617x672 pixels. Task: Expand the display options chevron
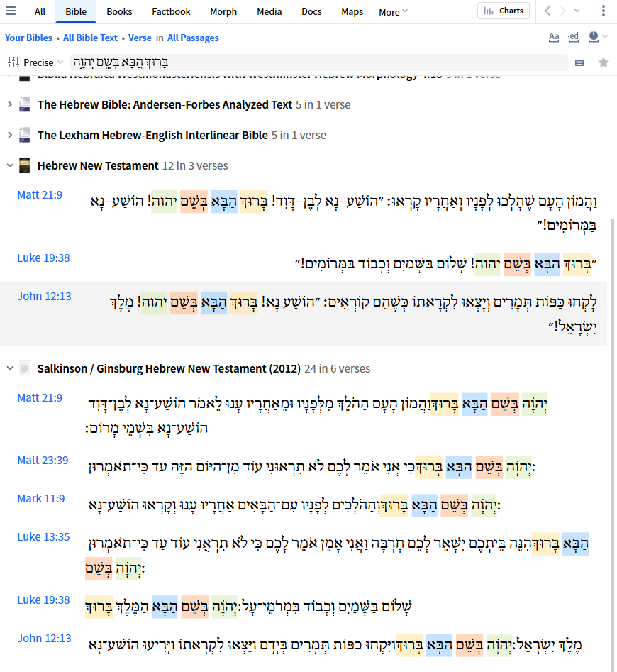tap(605, 37)
